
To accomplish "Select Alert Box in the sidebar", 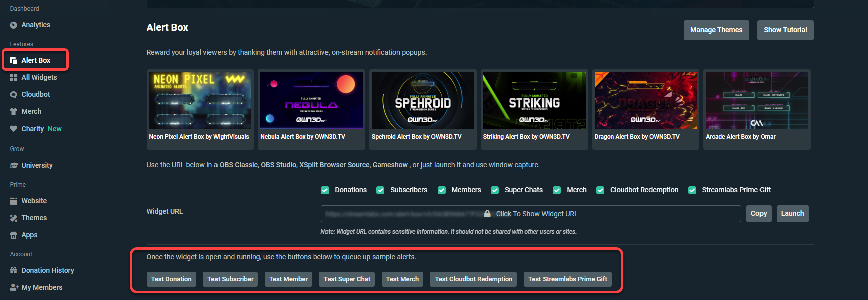I will (35, 60).
